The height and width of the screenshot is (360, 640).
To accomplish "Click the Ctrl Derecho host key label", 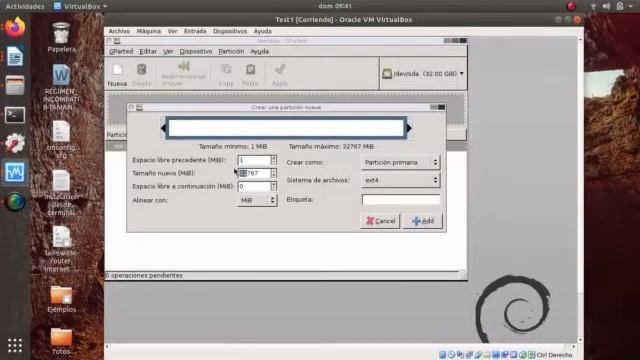I will [x=554, y=355].
